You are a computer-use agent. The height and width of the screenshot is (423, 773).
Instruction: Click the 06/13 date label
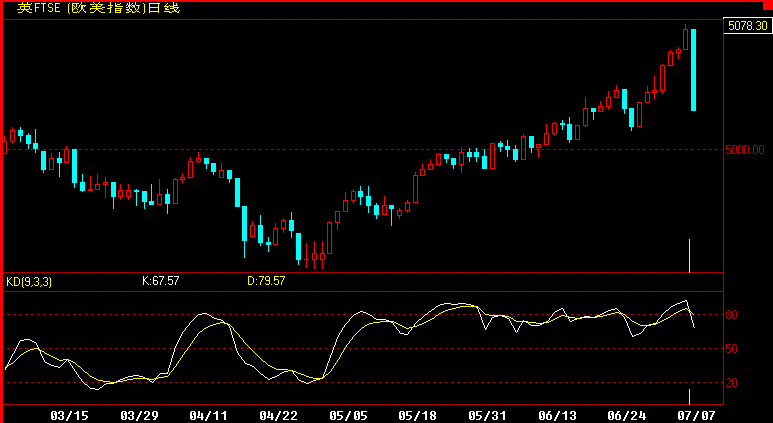[557, 416]
